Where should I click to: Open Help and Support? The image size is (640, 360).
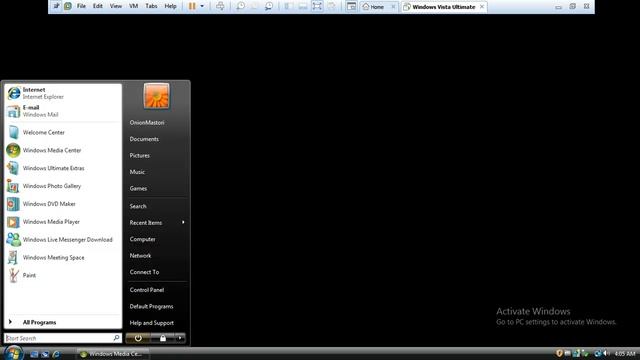(151, 323)
